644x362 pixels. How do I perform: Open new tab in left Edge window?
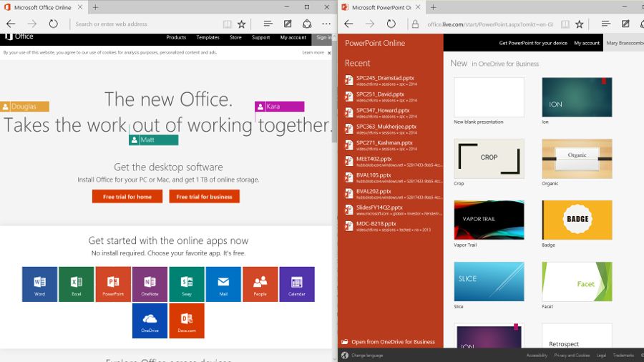(x=95, y=7)
